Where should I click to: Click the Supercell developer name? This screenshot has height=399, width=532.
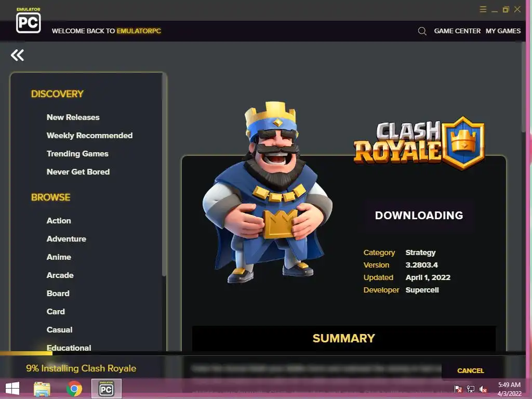[x=422, y=290]
